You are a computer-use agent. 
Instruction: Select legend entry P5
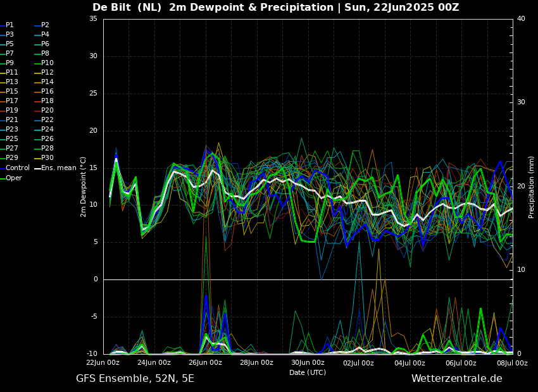pos(7,44)
